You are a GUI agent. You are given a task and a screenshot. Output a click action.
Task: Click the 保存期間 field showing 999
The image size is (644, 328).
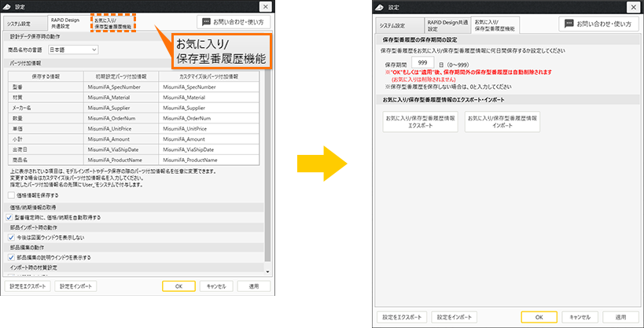tap(421, 62)
